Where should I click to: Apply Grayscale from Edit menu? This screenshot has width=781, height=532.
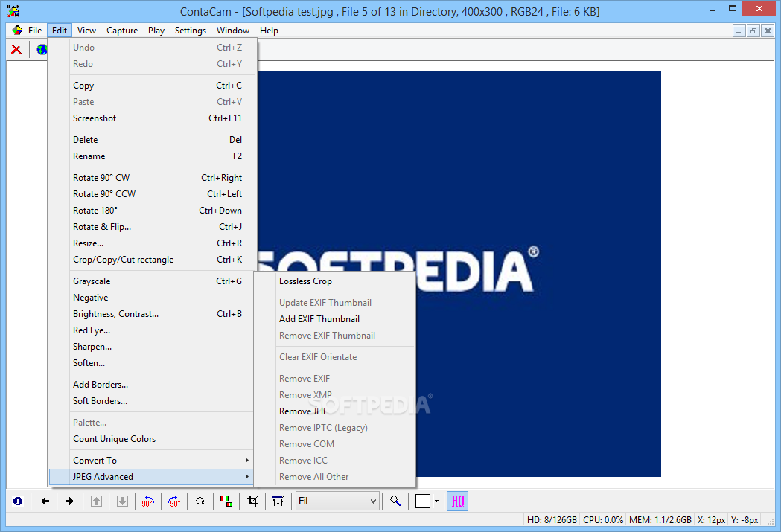click(151, 281)
